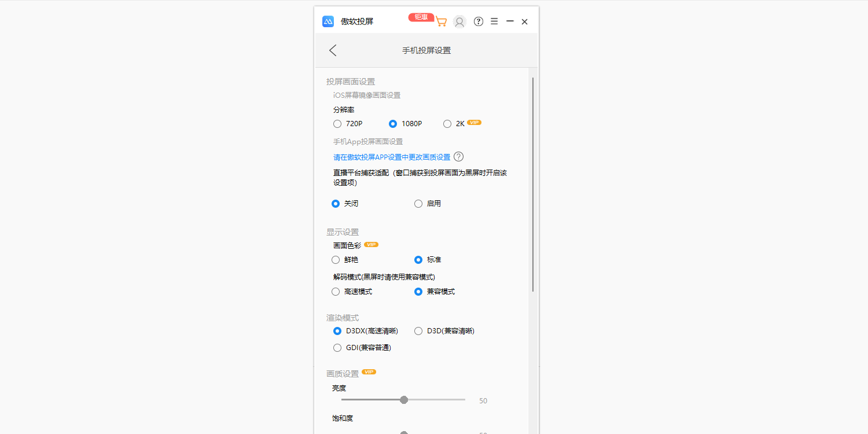Click the iOS屏幕镜像画面设置 label
The height and width of the screenshot is (434, 868).
coord(367,95)
